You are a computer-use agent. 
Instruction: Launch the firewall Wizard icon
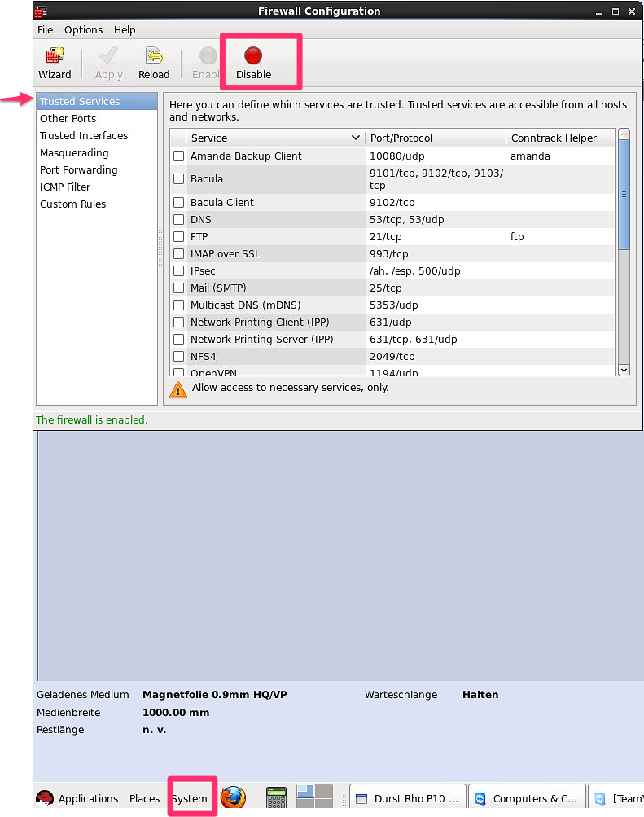[55, 63]
